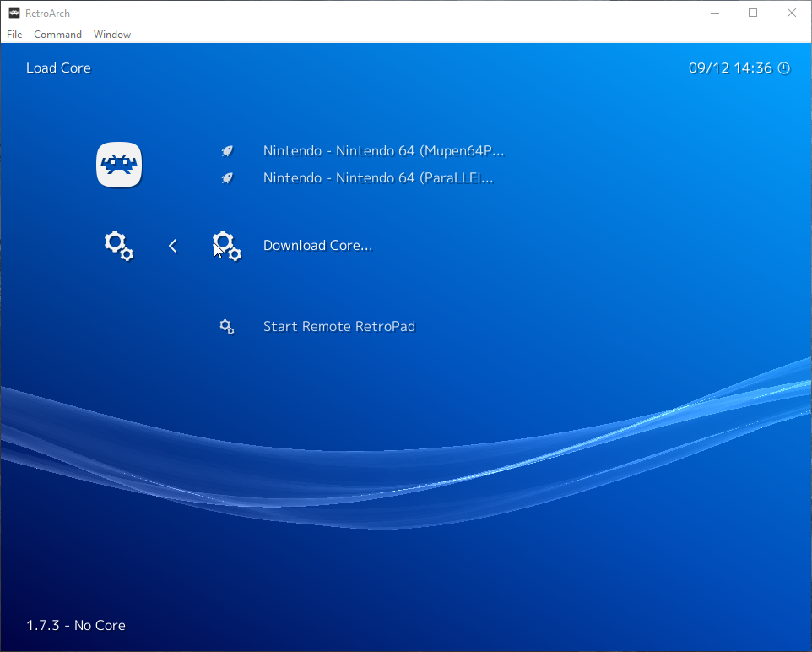The width and height of the screenshot is (812, 652).
Task: Select the Start Remote RetroPad entry
Action: pyautogui.click(x=339, y=327)
